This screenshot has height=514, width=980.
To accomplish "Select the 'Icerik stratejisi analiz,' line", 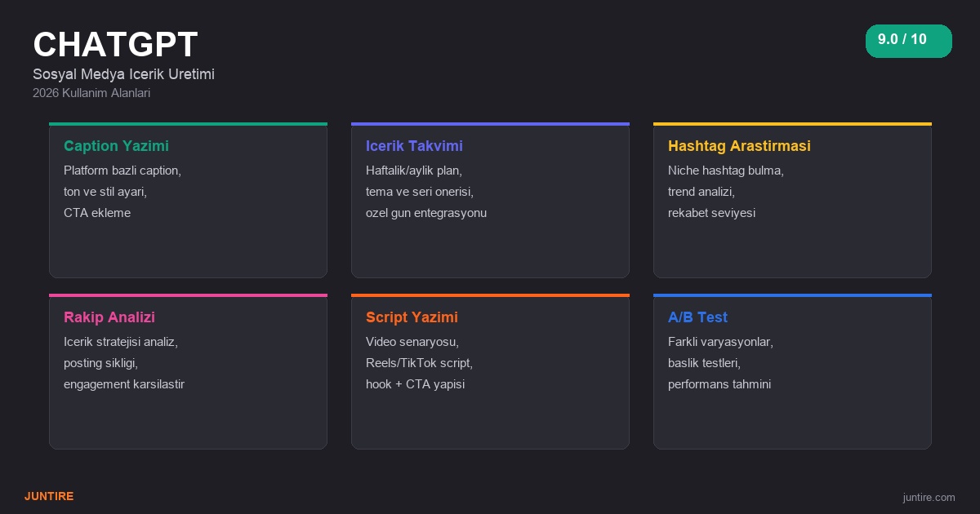I will point(121,342).
